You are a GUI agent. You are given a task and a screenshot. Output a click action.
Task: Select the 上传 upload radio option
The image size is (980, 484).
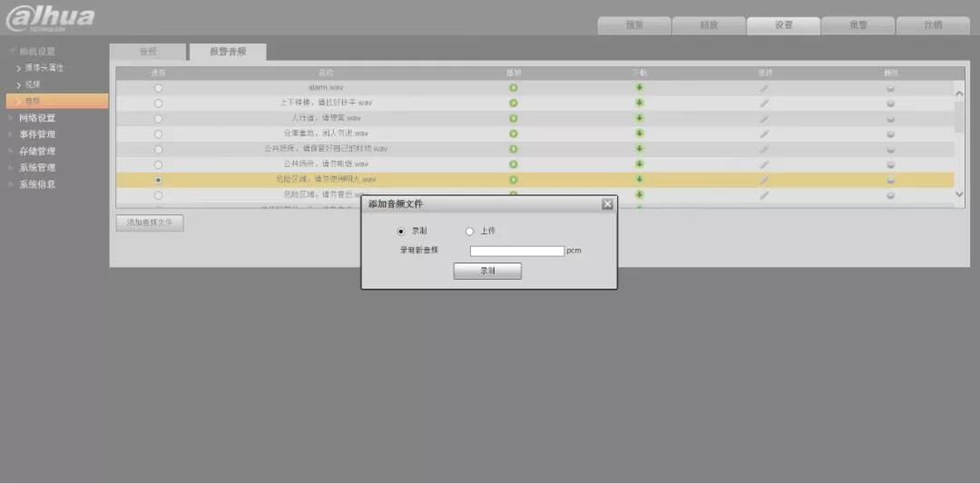[470, 232]
